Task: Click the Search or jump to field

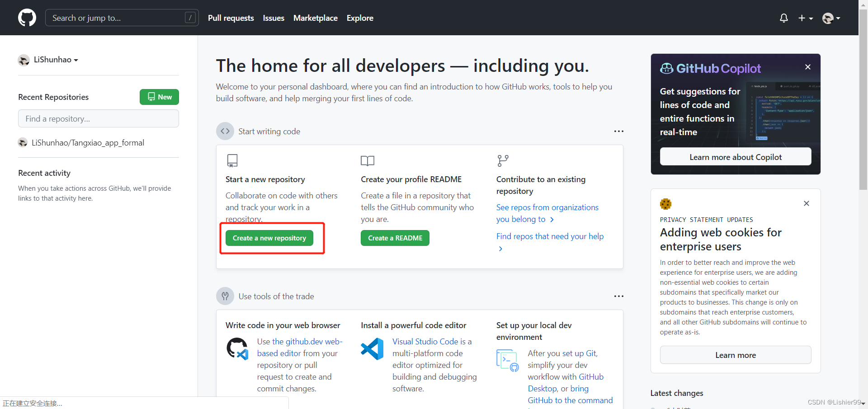Action: pyautogui.click(x=122, y=18)
